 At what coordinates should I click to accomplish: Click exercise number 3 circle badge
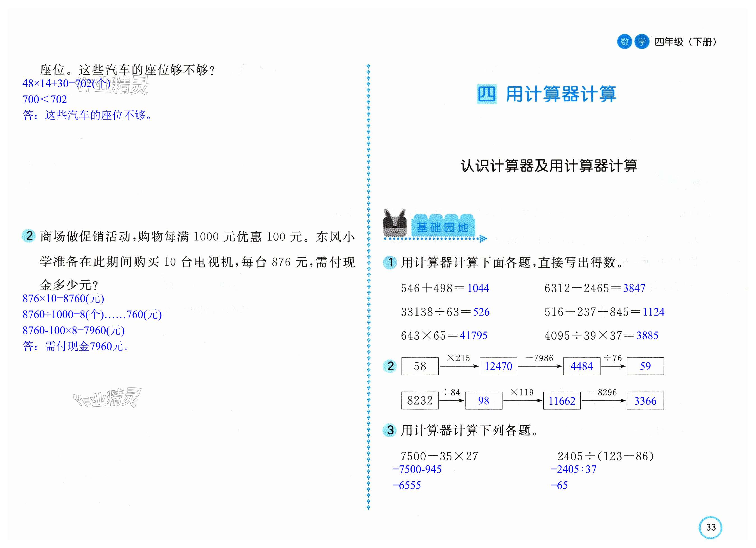point(390,430)
